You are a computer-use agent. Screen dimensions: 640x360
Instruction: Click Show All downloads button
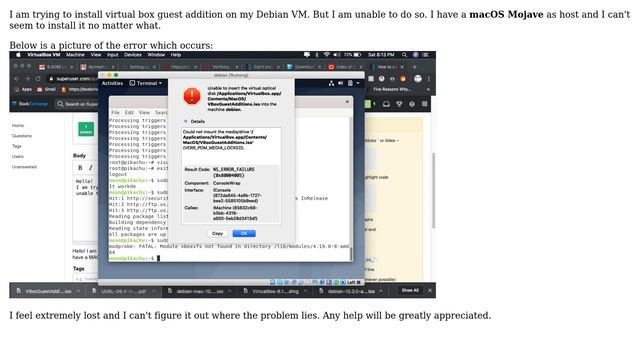point(410,291)
